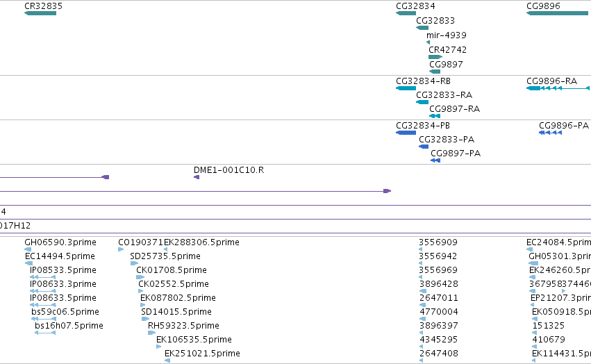This screenshot has height=364, width=591.
Task: Click EST SD14015.5prime label
Action: click(x=176, y=312)
